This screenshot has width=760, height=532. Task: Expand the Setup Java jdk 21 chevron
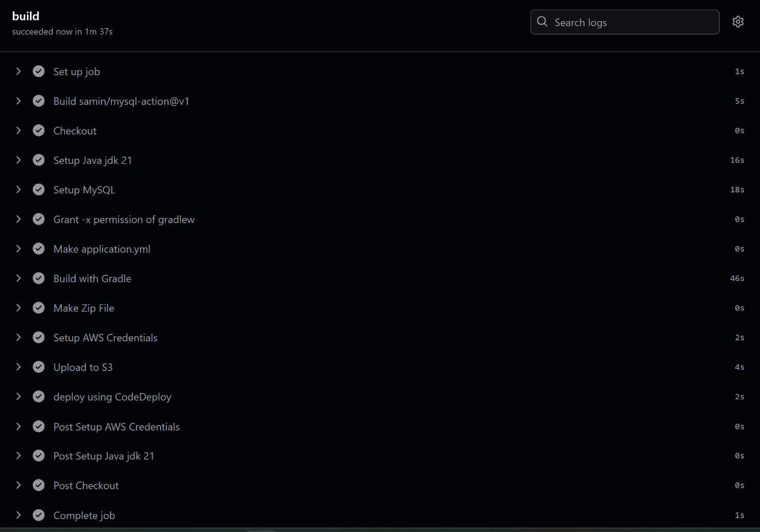coord(19,160)
